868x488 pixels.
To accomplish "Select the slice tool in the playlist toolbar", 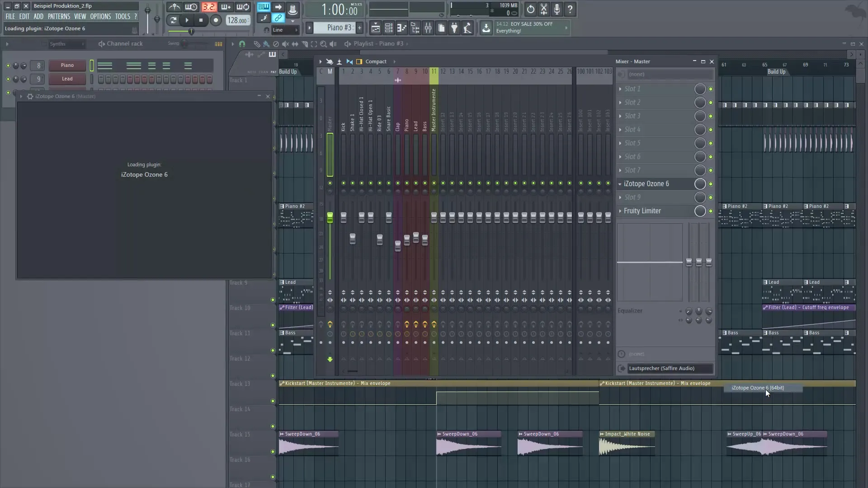I will [305, 44].
